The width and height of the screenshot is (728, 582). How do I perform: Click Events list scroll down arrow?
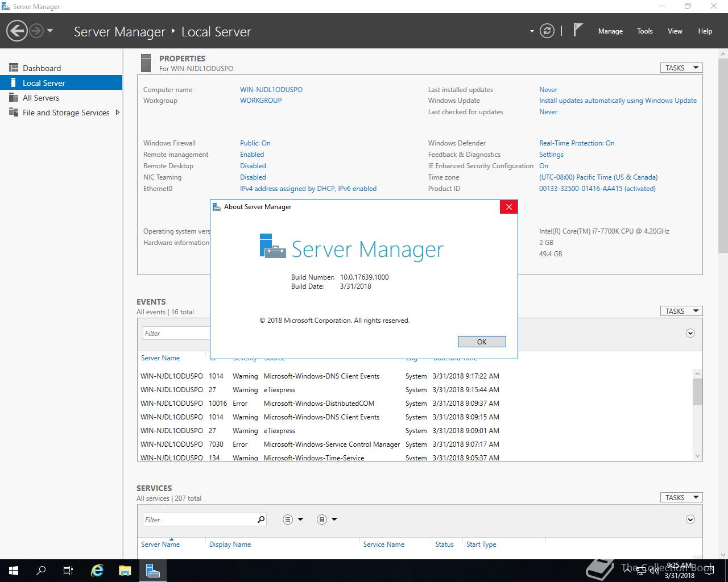(698, 456)
